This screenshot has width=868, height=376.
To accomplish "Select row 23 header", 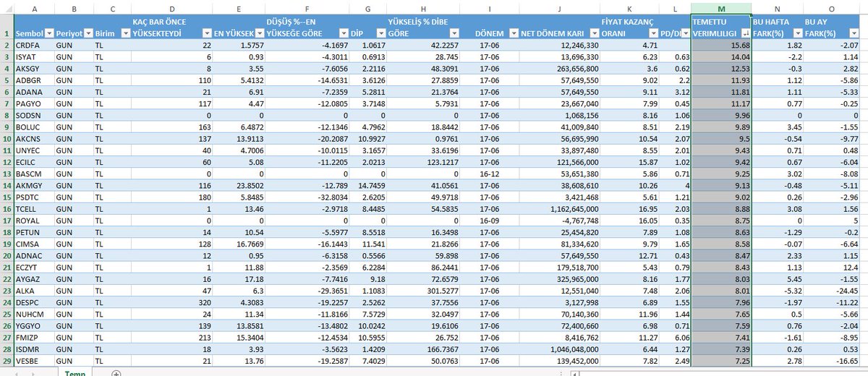I will point(8,290).
